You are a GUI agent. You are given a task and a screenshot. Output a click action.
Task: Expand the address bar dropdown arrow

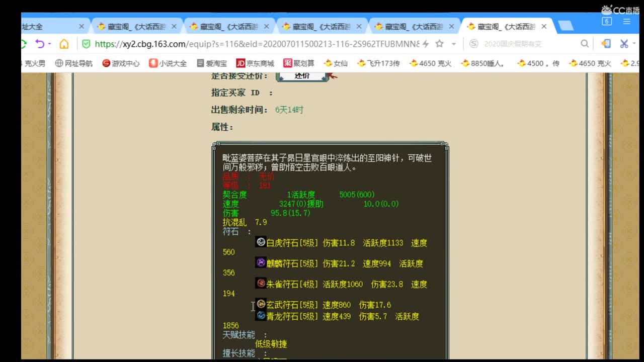coord(453,44)
